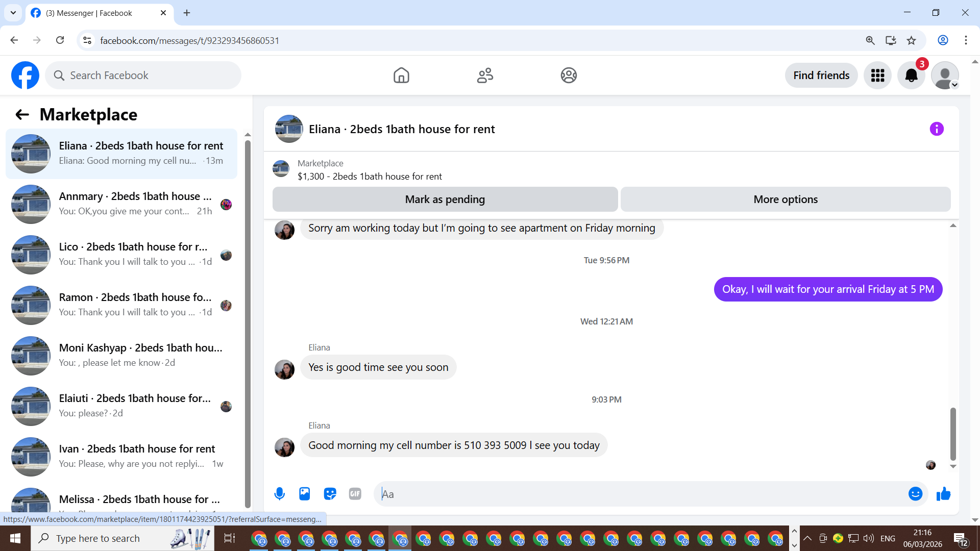
Task: Click Mark as pending button
Action: (445, 199)
